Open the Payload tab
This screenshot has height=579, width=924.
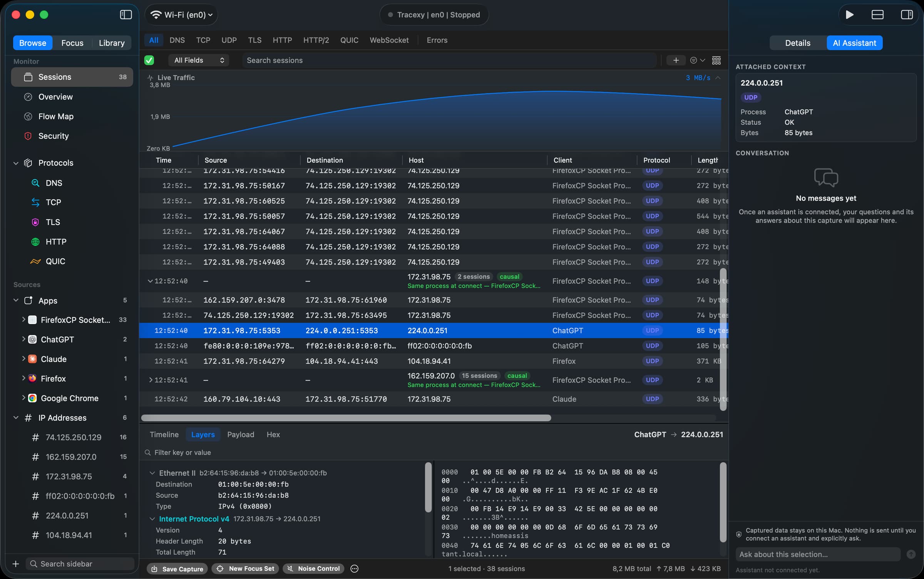click(x=241, y=435)
